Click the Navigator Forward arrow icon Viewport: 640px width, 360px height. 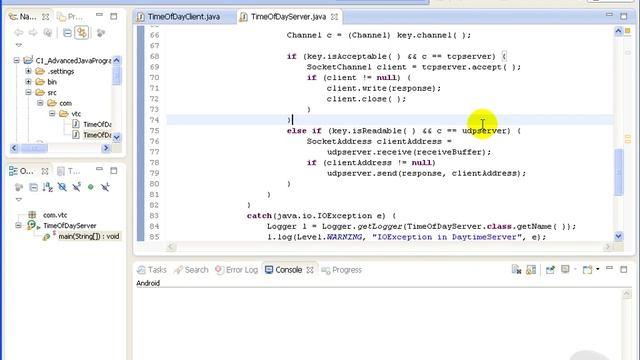point(33,33)
